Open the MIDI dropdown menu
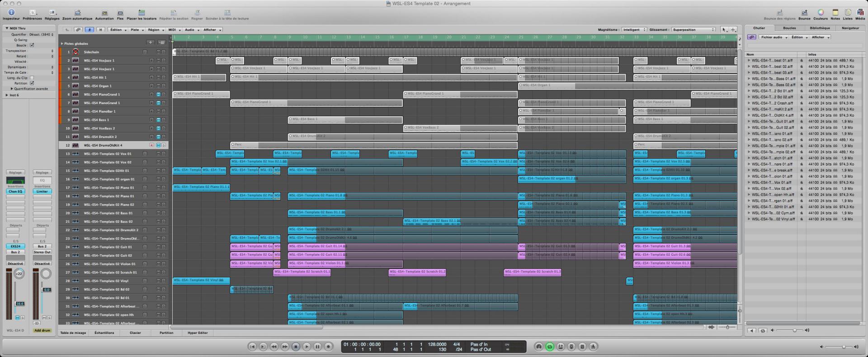 tap(174, 30)
